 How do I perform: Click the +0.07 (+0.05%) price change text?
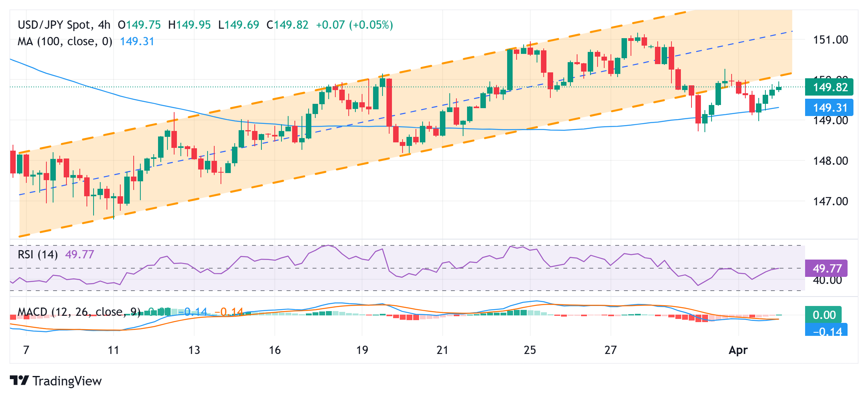click(354, 25)
